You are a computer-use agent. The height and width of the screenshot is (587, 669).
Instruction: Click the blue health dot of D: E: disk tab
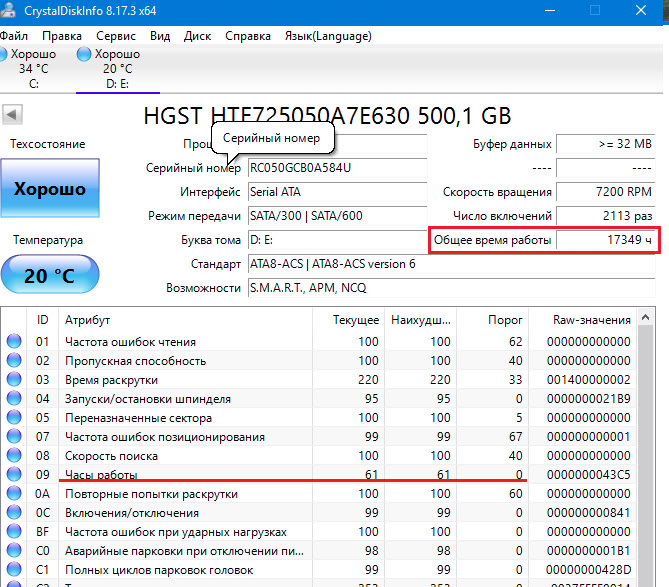(x=84, y=54)
